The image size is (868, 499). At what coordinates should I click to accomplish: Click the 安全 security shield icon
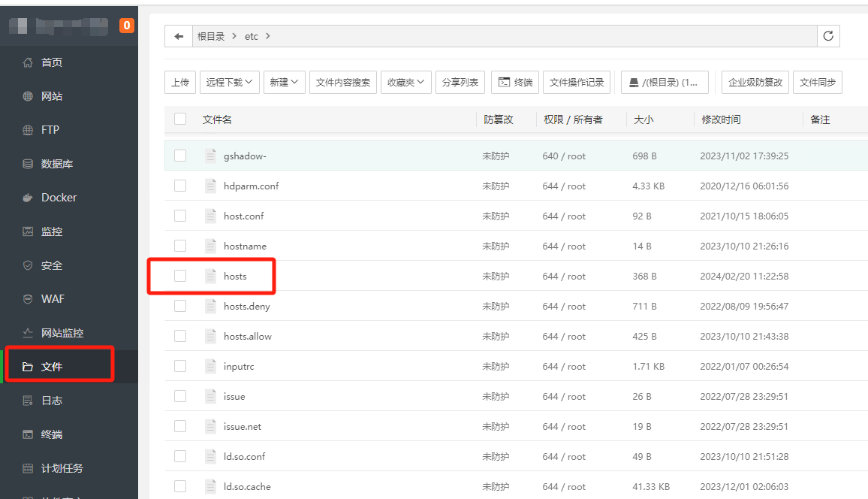(x=28, y=265)
